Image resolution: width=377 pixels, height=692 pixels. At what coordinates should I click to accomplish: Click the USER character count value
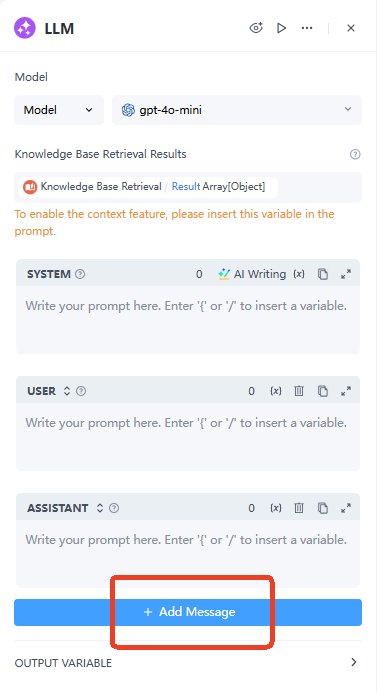click(252, 391)
